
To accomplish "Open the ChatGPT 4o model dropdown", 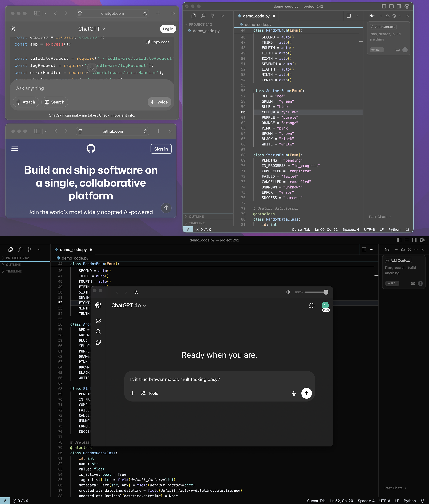I will [129, 306].
